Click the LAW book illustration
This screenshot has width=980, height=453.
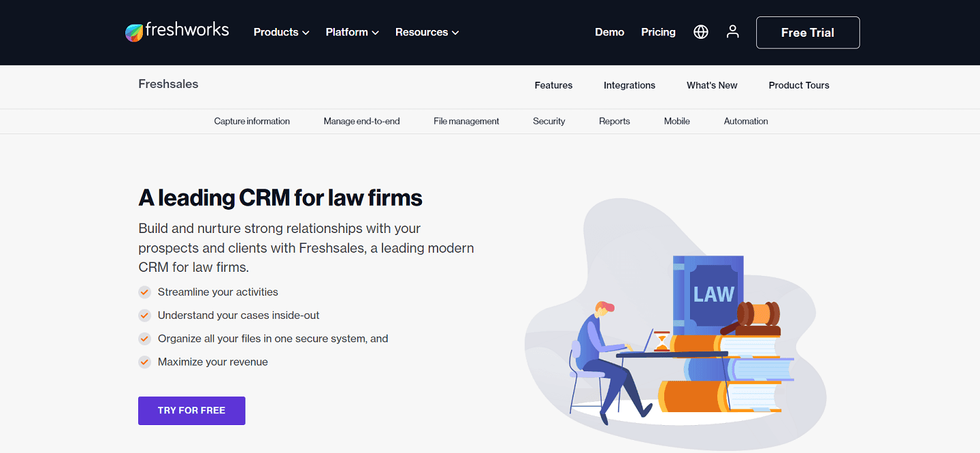click(x=708, y=293)
